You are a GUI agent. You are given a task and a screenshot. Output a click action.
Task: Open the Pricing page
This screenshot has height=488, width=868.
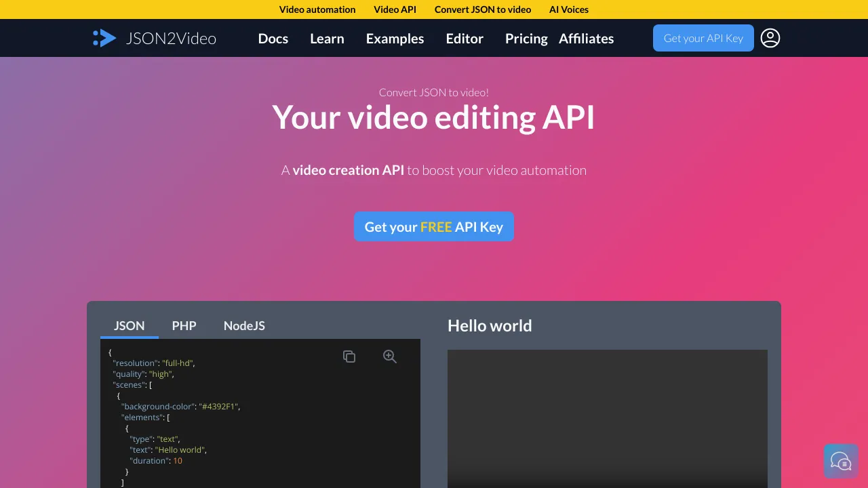[x=526, y=39]
